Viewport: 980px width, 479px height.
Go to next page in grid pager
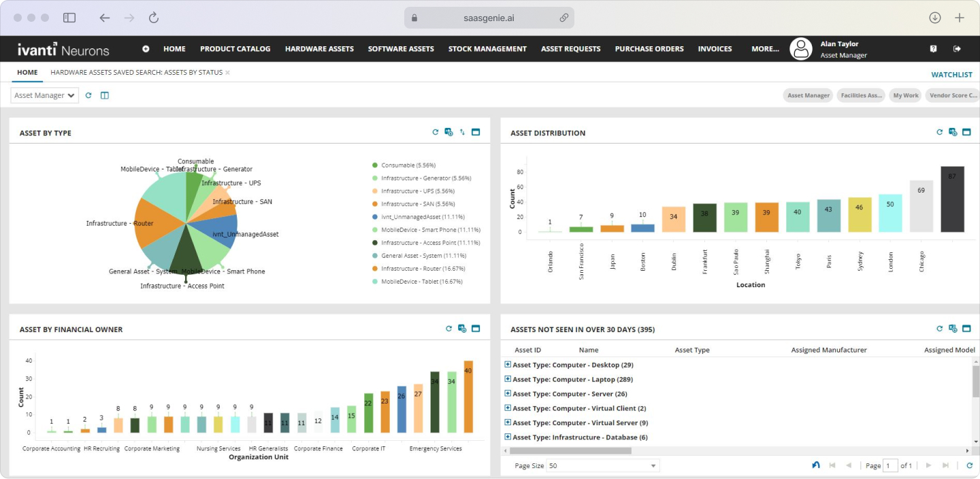click(x=929, y=465)
